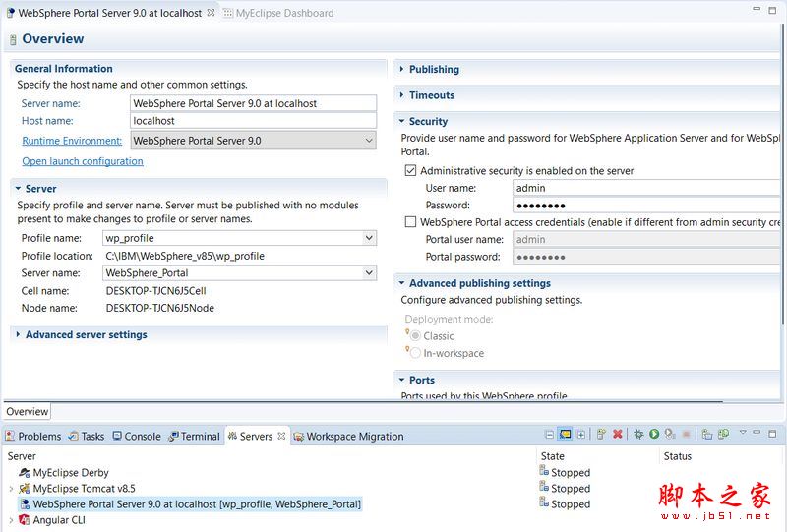Maximize the Servers panel
The image size is (787, 532).
click(x=772, y=433)
